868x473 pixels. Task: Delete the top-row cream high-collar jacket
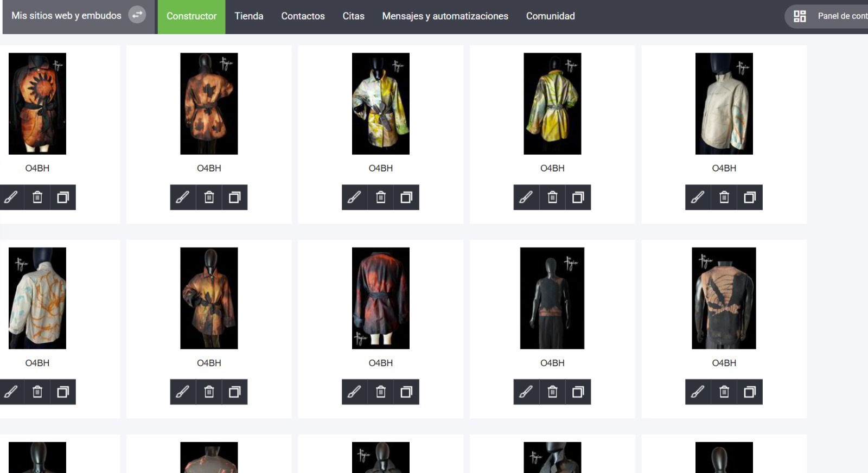click(x=724, y=197)
